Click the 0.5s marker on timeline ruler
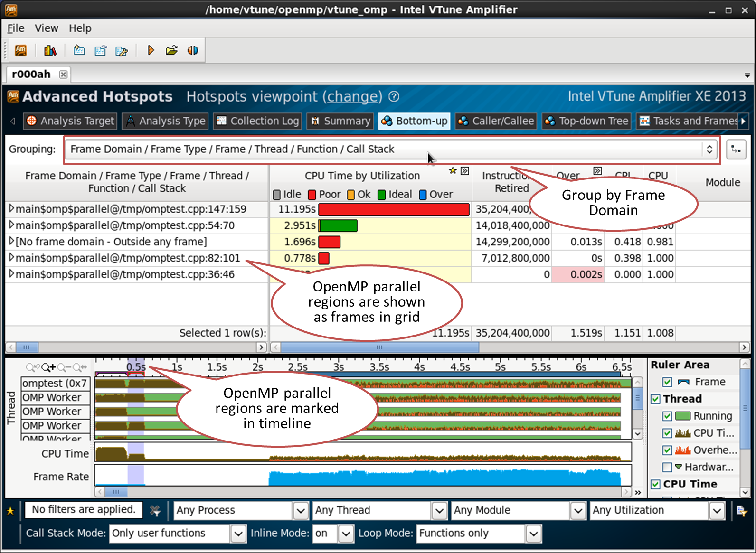Viewport: 756px width, 553px height. 136,367
